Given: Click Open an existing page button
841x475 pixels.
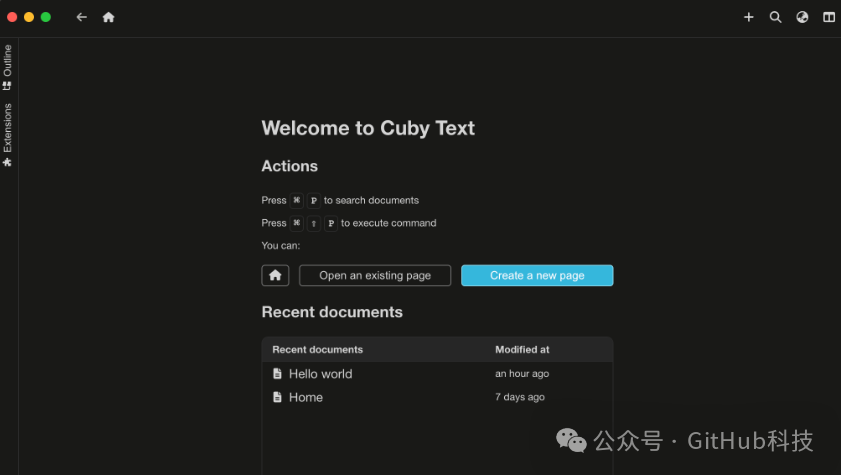Looking at the screenshot, I should [x=375, y=276].
